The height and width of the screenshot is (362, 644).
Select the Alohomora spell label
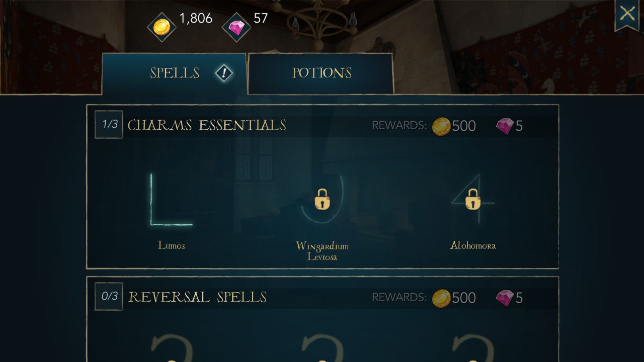(x=473, y=245)
